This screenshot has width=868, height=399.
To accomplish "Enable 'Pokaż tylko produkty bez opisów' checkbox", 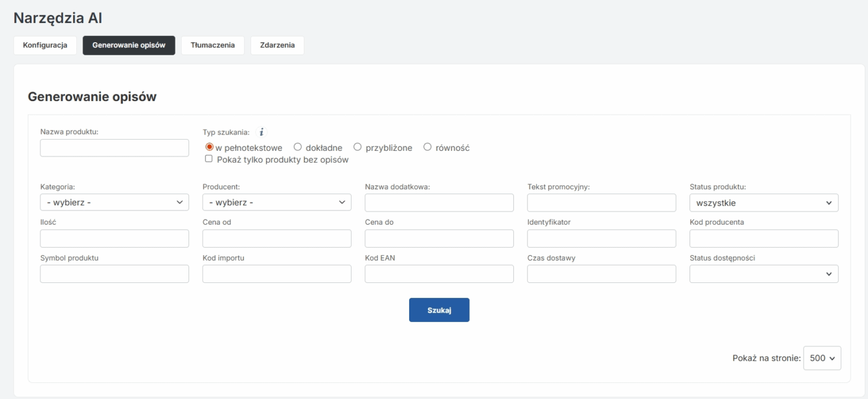I will (x=209, y=159).
